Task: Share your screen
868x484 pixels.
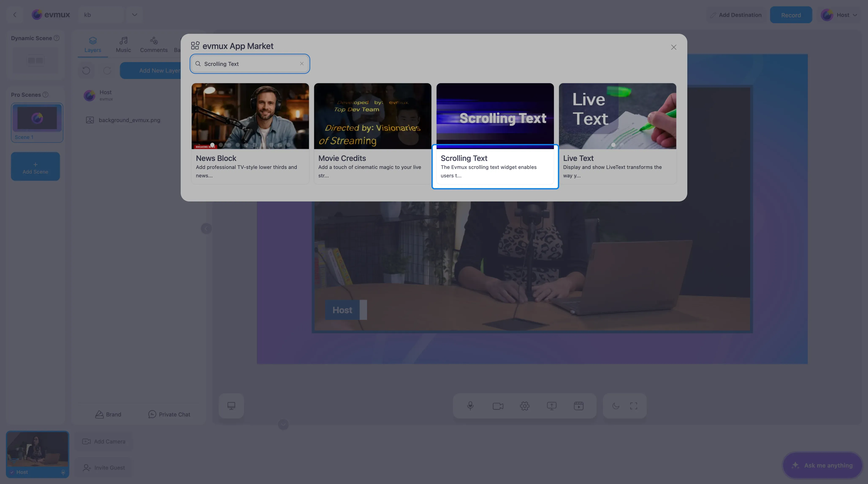Action: tap(552, 406)
